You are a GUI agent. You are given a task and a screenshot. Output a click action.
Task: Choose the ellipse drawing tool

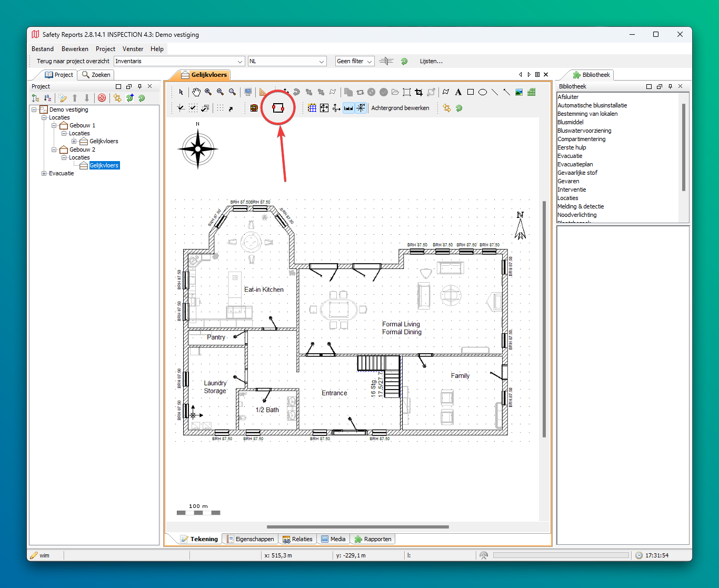tap(482, 92)
